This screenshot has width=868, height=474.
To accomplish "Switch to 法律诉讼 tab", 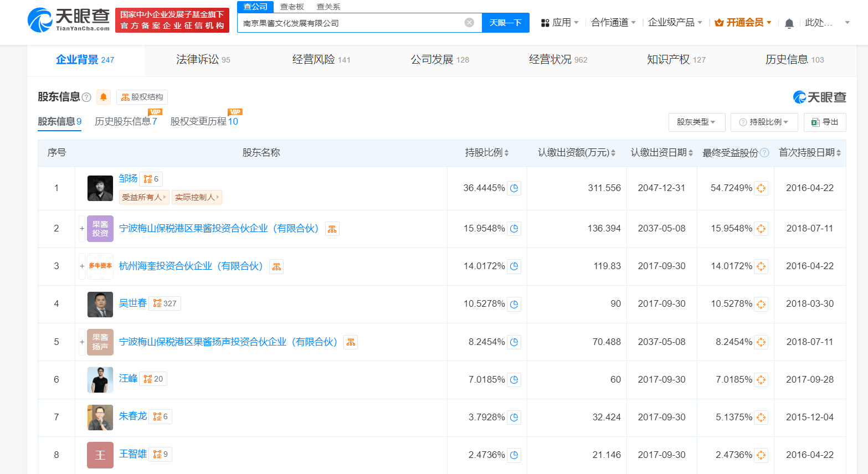I will (203, 60).
